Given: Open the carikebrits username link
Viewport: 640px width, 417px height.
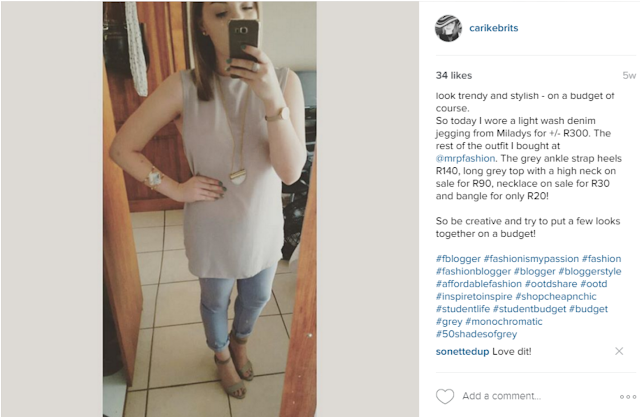Looking at the screenshot, I should pos(493,28).
